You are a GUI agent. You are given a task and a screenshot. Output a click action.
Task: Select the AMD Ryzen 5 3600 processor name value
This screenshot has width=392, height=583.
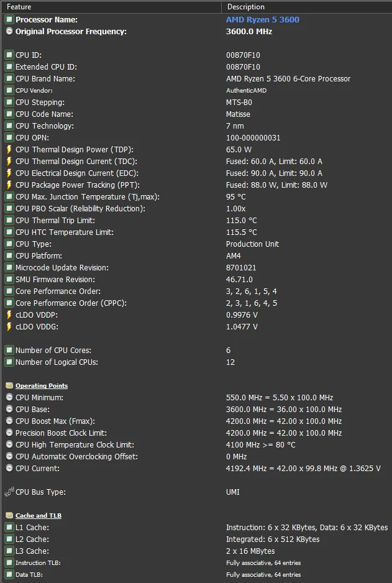coord(262,20)
